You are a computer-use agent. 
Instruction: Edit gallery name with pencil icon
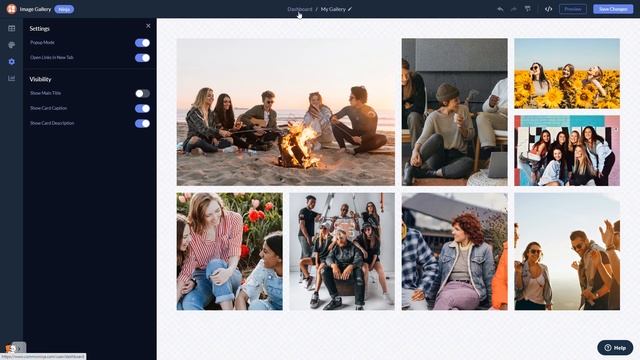click(x=350, y=9)
